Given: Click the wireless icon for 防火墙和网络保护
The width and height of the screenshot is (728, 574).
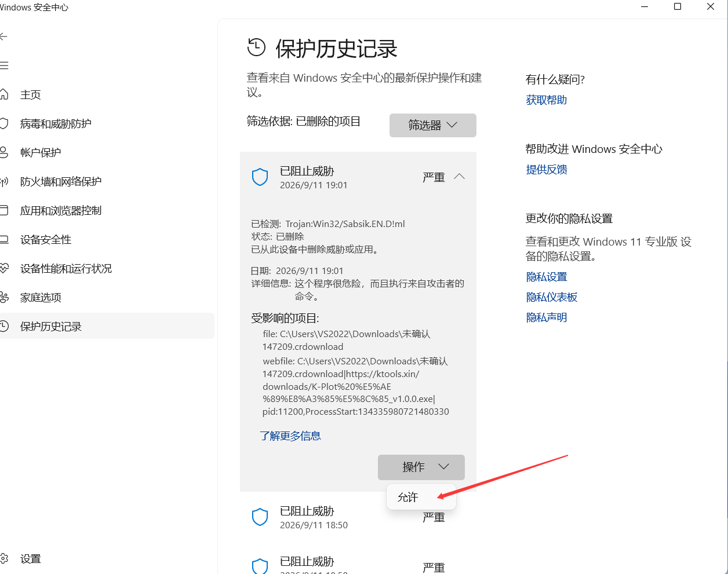Looking at the screenshot, I should tap(4, 181).
